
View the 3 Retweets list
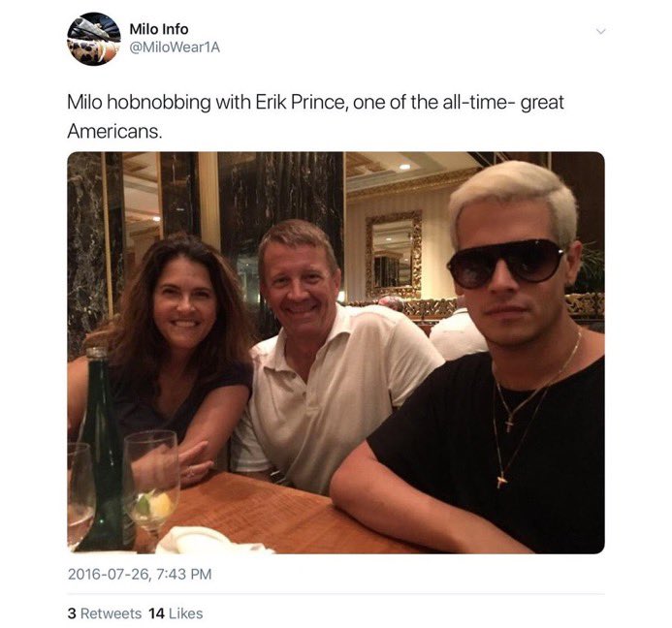click(x=104, y=613)
